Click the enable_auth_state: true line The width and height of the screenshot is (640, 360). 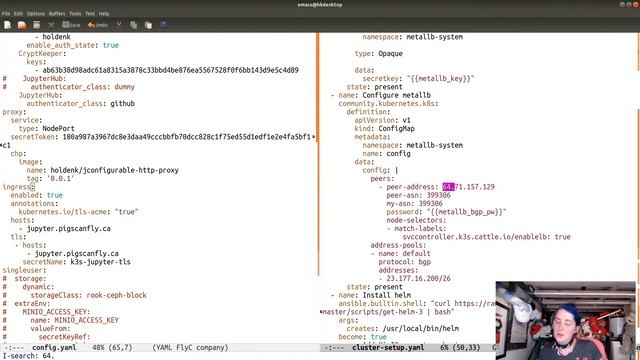point(73,45)
